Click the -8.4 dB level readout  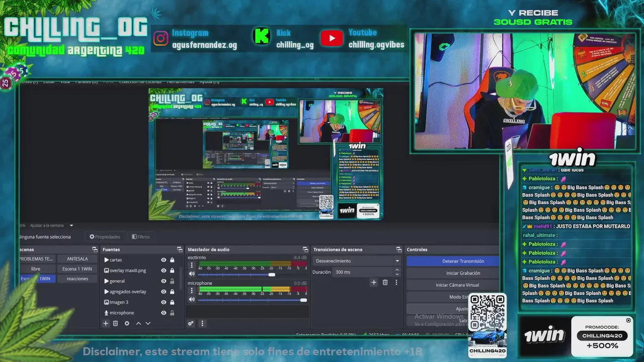tap(300, 257)
